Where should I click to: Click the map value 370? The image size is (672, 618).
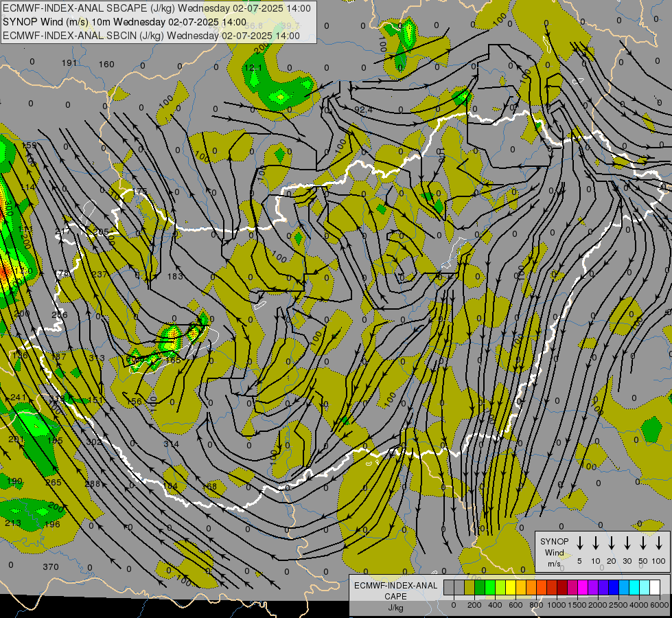click(x=51, y=567)
